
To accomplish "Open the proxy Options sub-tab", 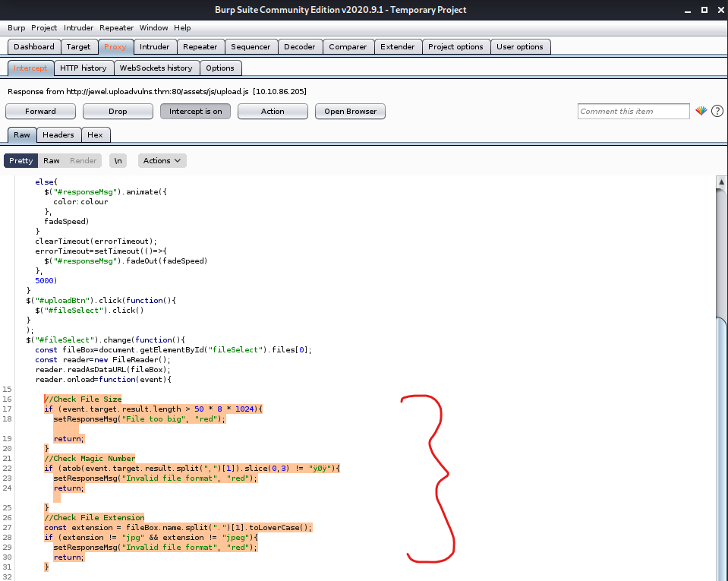I will pos(220,68).
